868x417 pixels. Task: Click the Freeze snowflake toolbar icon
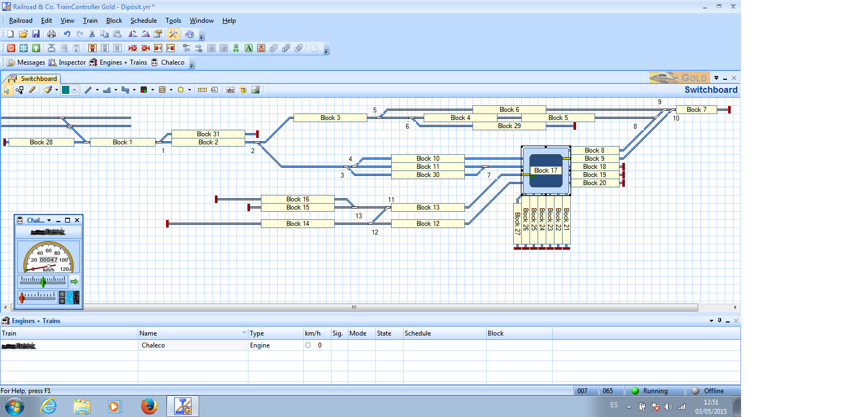(23, 48)
